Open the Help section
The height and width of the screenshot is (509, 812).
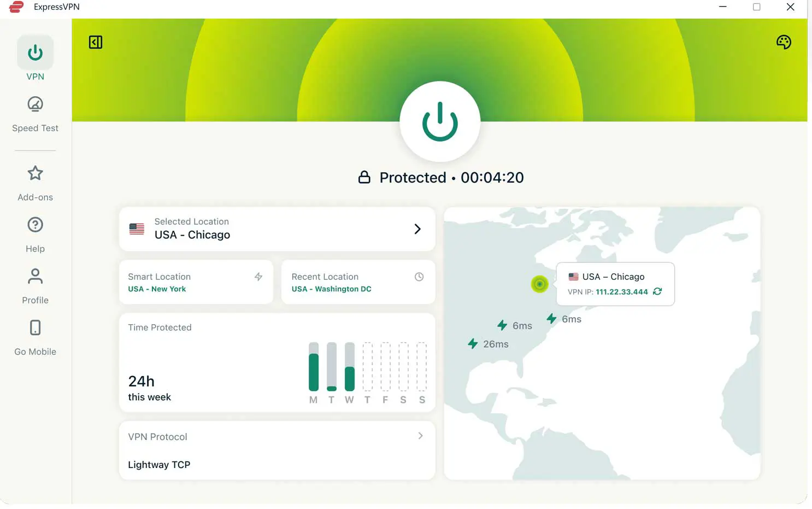coord(35,235)
